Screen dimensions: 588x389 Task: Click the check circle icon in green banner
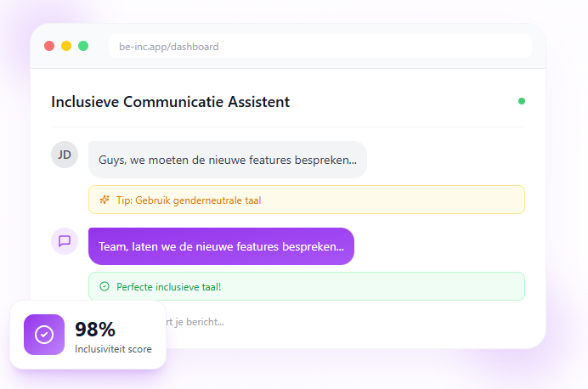point(105,286)
